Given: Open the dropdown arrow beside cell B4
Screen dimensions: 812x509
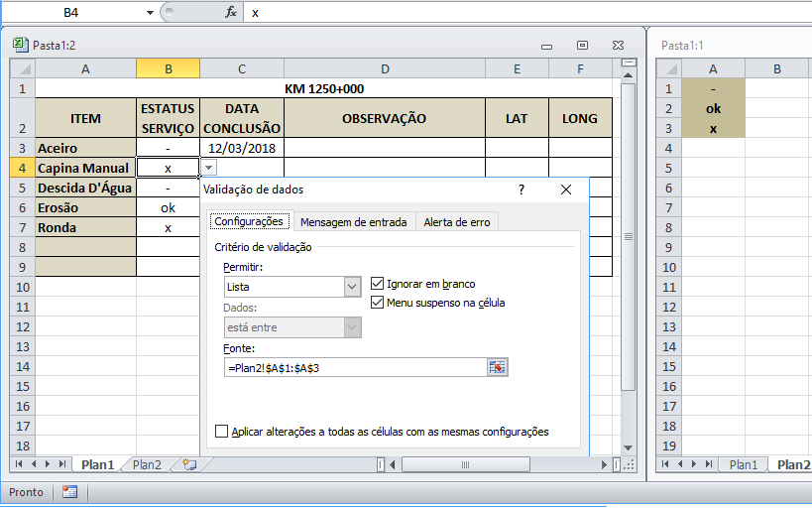Looking at the screenshot, I should (x=208, y=168).
